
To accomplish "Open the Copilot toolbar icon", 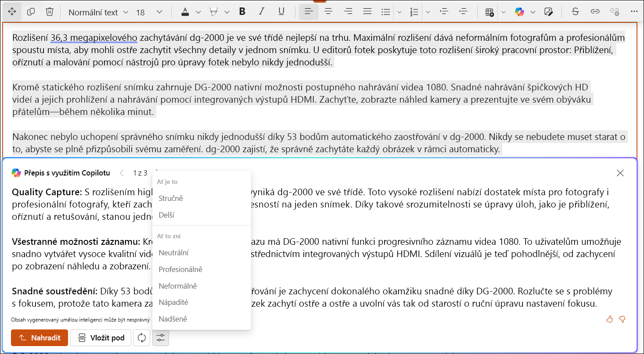I will 520,12.
